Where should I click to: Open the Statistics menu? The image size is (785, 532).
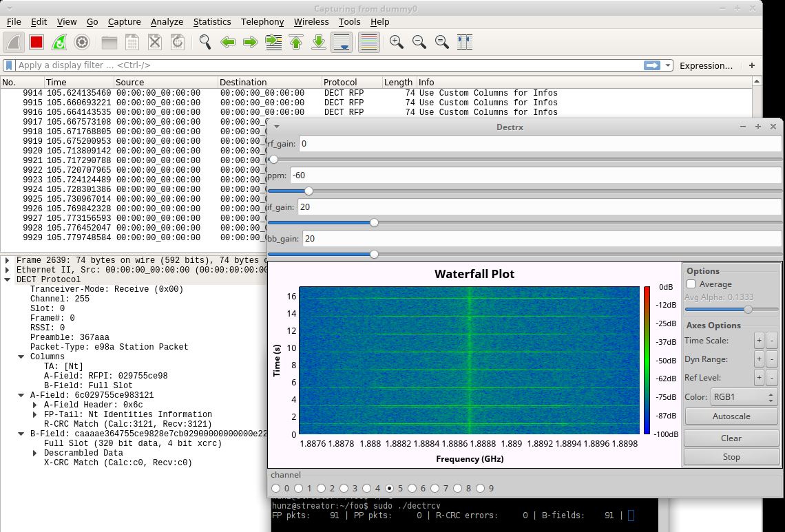211,22
